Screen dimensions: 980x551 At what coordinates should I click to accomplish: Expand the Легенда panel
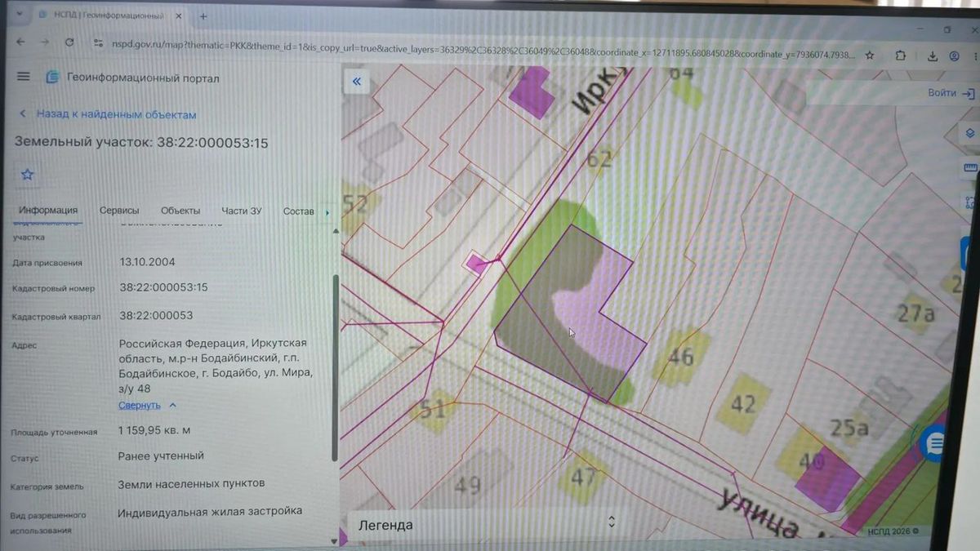click(612, 521)
